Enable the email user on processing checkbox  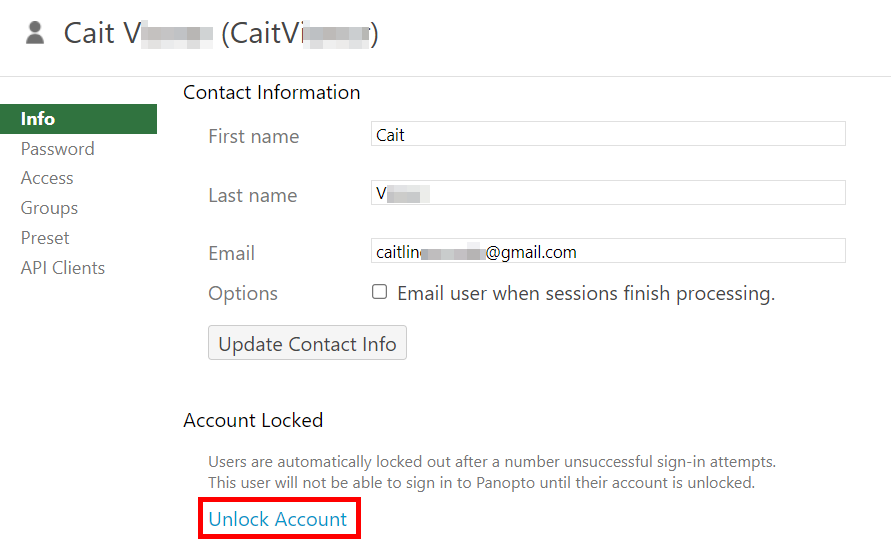(380, 292)
